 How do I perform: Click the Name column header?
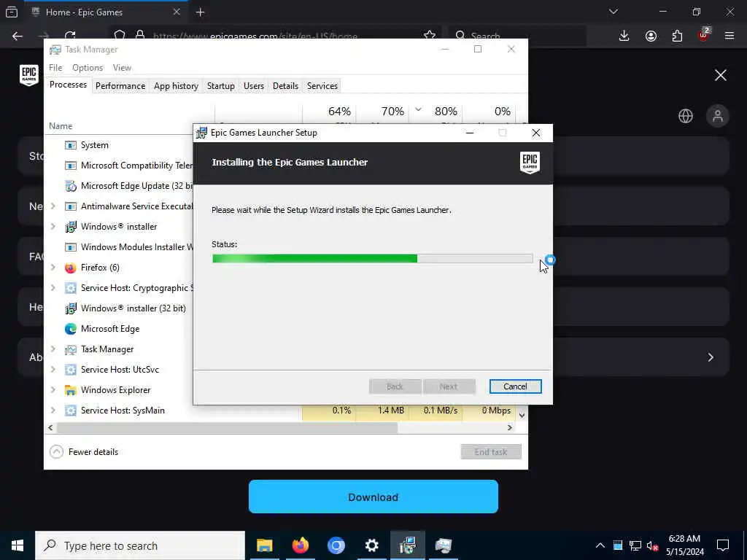[61, 126]
